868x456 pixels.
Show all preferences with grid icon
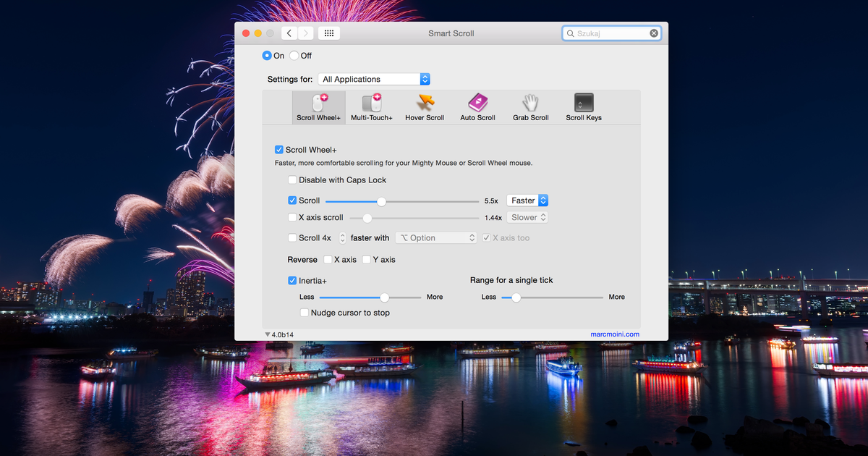[x=329, y=33]
